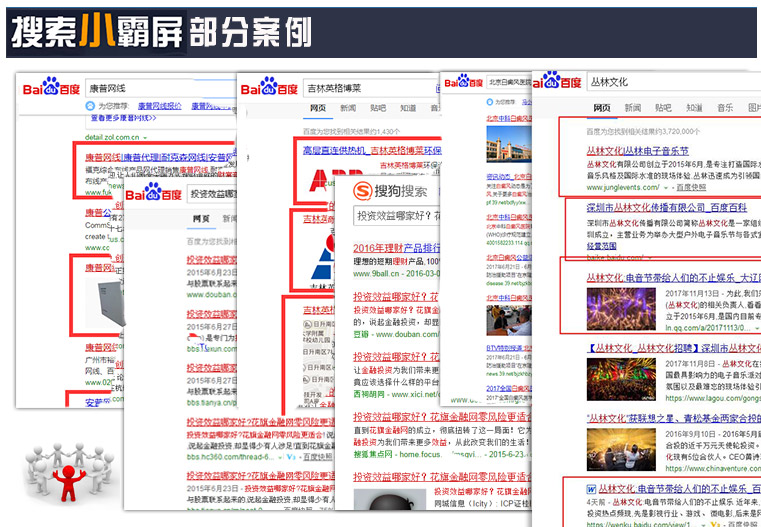Open the 经营范围 link under Baike result
The width and height of the screenshot is (761, 527).
[x=601, y=246]
